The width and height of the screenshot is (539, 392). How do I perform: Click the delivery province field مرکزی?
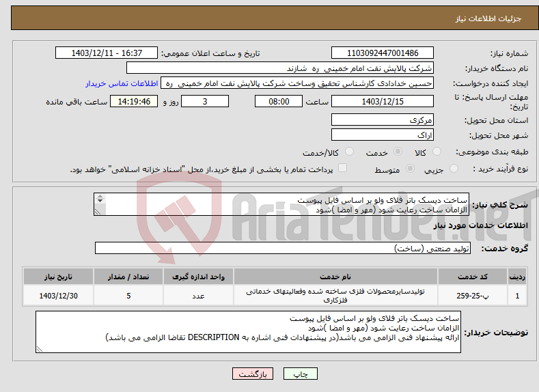[383, 120]
